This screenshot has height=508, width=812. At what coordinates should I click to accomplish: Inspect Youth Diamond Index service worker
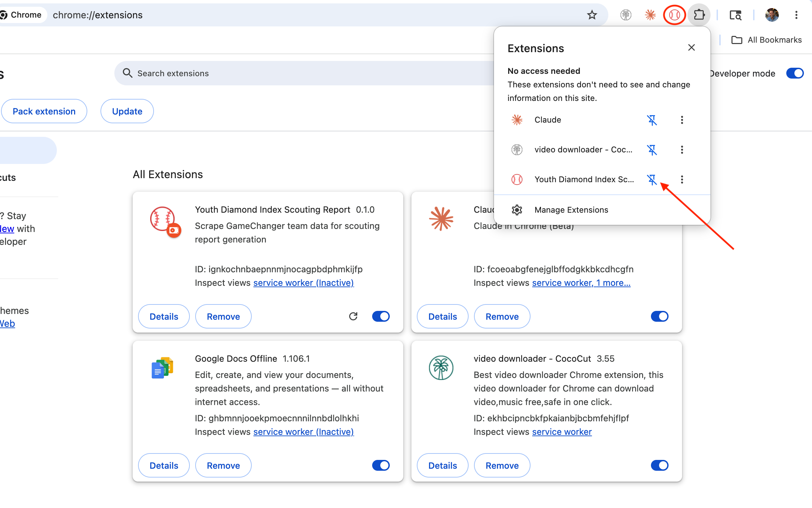pos(303,283)
